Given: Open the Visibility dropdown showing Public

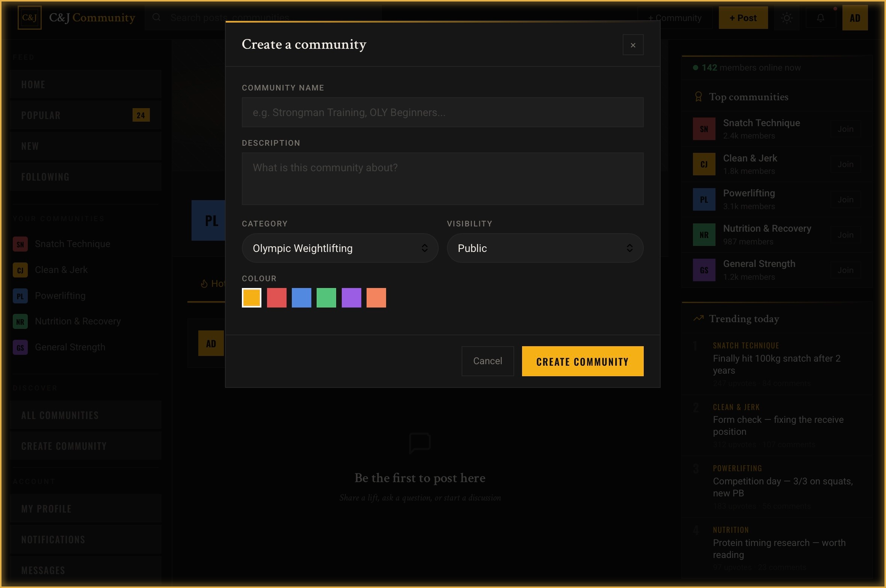Looking at the screenshot, I should (545, 248).
